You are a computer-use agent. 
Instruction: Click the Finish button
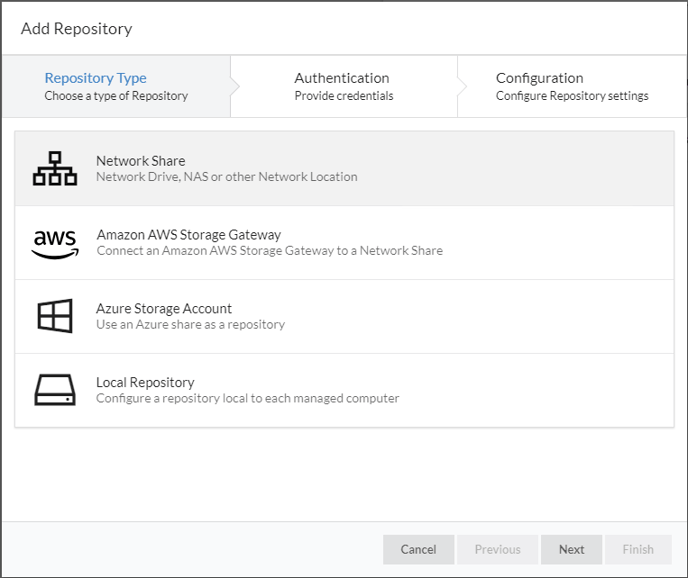(638, 549)
